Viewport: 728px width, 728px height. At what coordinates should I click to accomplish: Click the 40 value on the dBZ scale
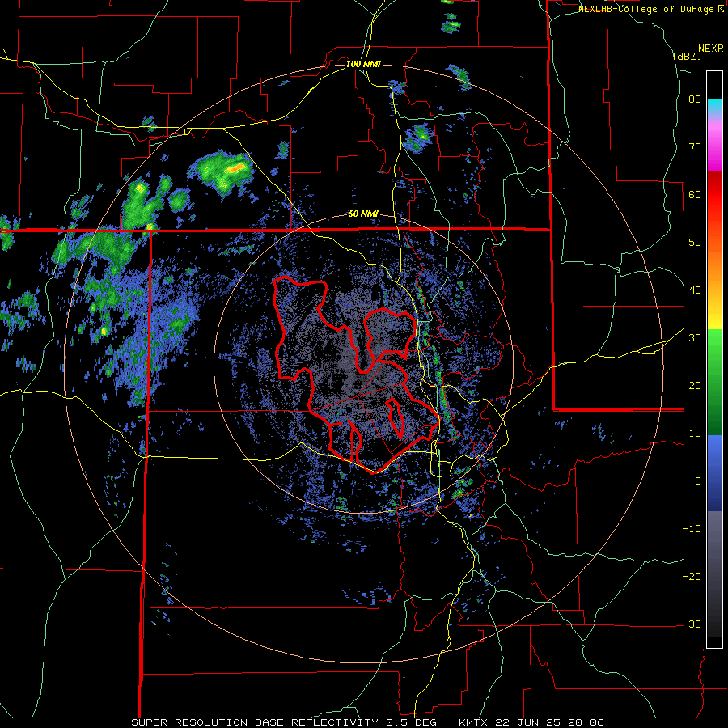click(x=695, y=290)
